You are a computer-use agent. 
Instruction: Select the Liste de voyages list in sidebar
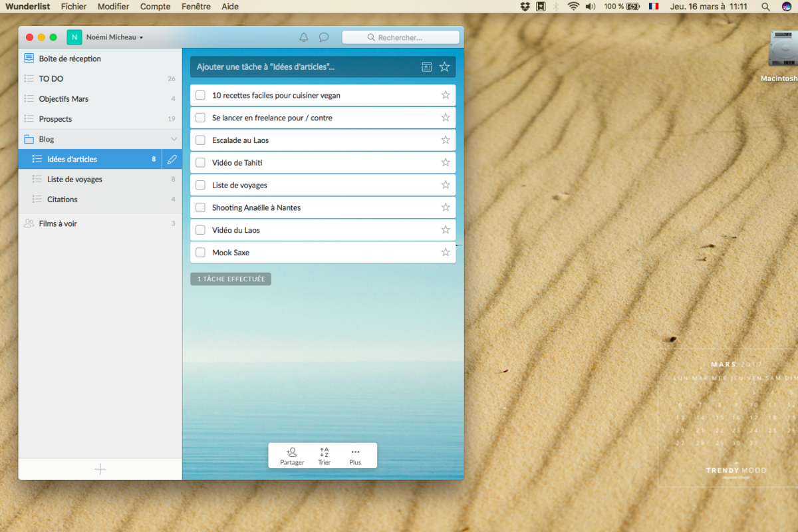(x=74, y=179)
